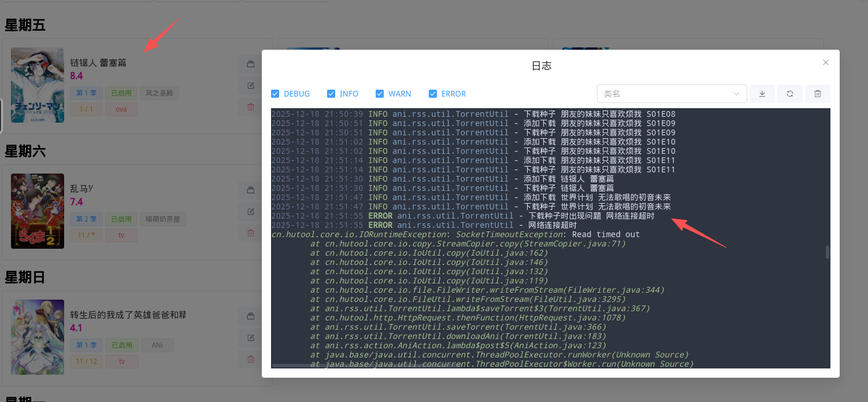Click log line 添加下载 朋友的妹妹只喜欢烦我 S01E10

[x=473, y=142]
